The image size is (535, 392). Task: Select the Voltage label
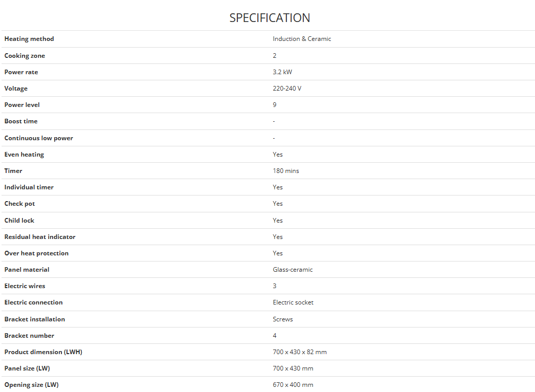(x=16, y=89)
